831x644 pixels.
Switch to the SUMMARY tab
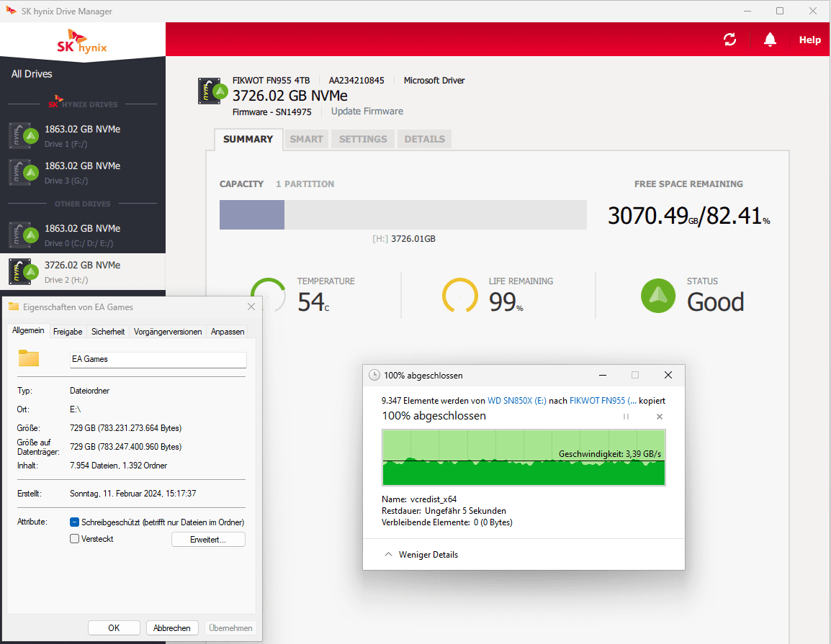[x=248, y=140]
